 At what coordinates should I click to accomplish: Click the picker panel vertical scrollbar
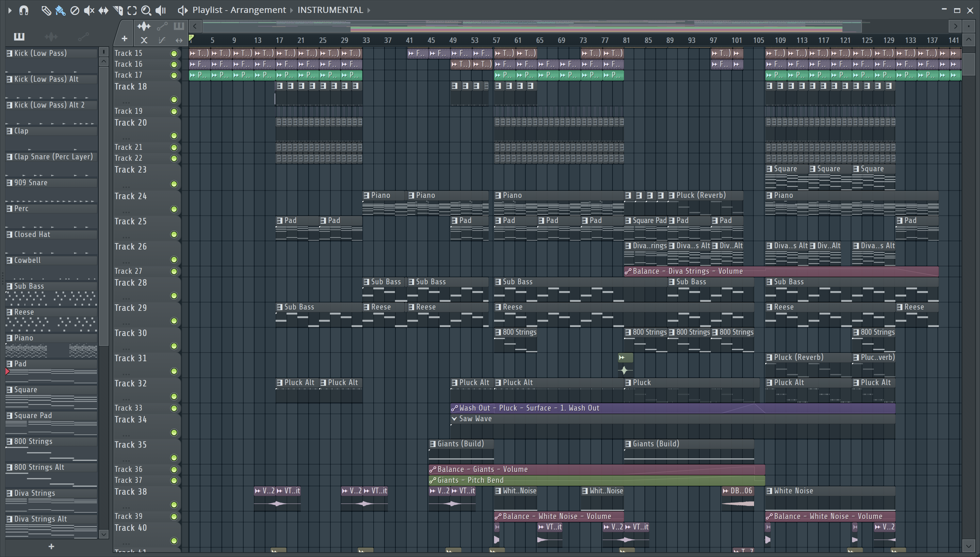(103, 206)
